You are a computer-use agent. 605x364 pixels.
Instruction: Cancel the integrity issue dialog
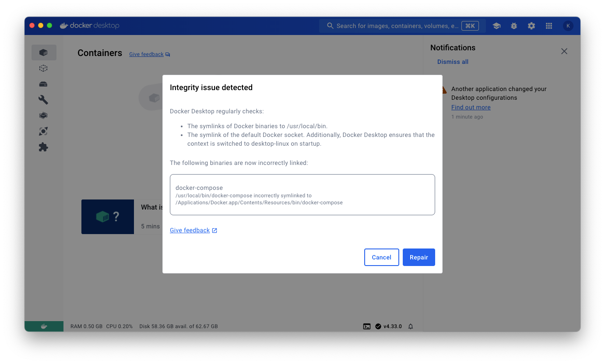pyautogui.click(x=381, y=257)
